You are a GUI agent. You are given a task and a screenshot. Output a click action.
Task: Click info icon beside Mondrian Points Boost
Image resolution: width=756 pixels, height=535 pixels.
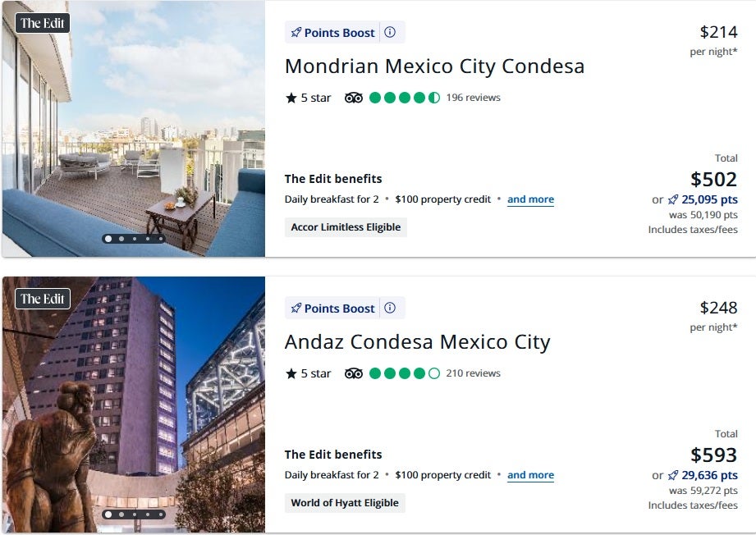[390, 33]
